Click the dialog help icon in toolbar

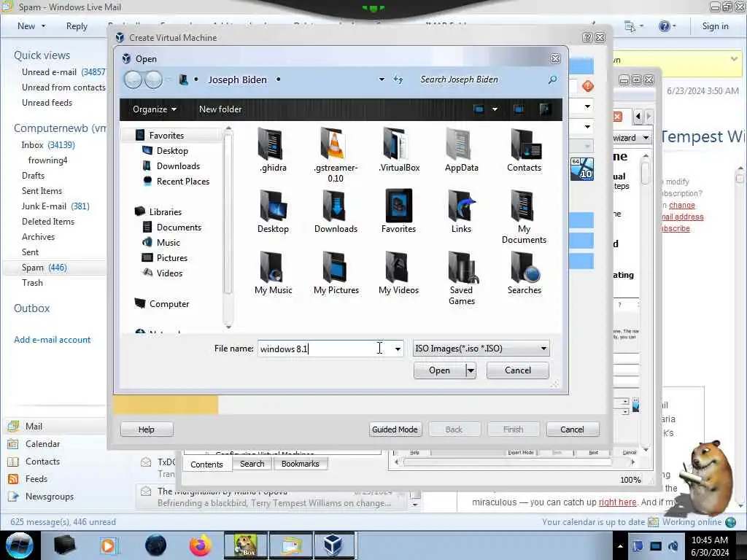tap(545, 109)
